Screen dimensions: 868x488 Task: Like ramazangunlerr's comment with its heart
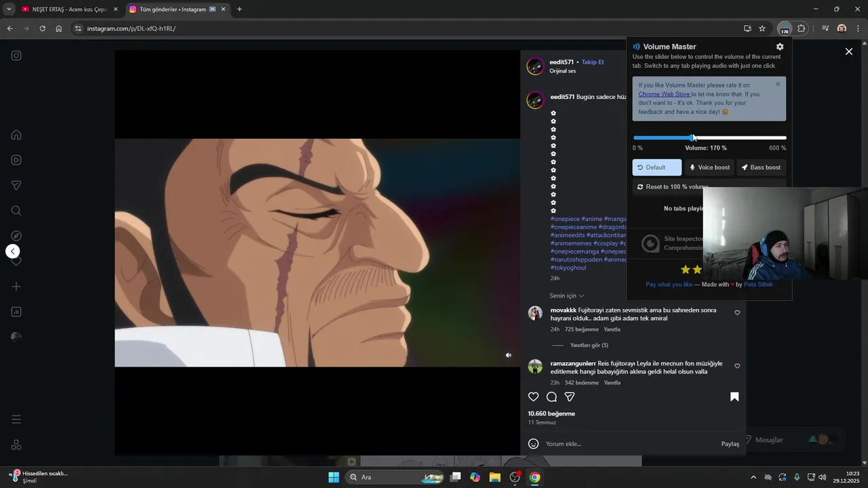pyautogui.click(x=737, y=366)
